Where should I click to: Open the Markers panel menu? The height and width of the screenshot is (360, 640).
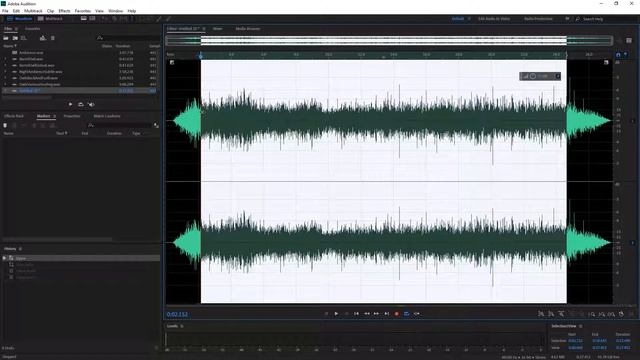click(55, 116)
